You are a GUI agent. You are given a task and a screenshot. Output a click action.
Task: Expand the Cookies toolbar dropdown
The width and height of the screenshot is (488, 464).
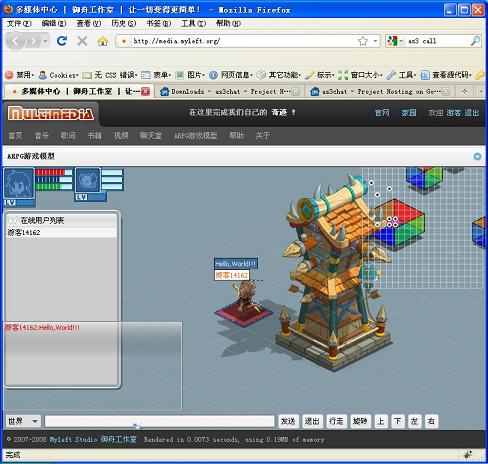[x=58, y=75]
